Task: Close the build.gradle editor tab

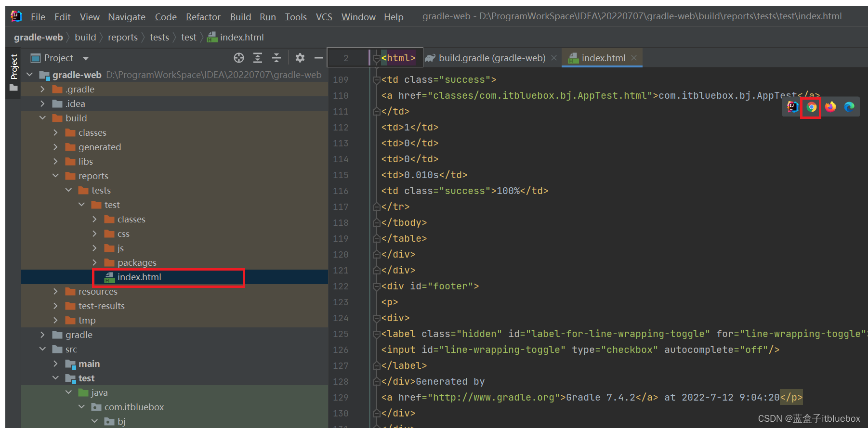Action: point(554,58)
